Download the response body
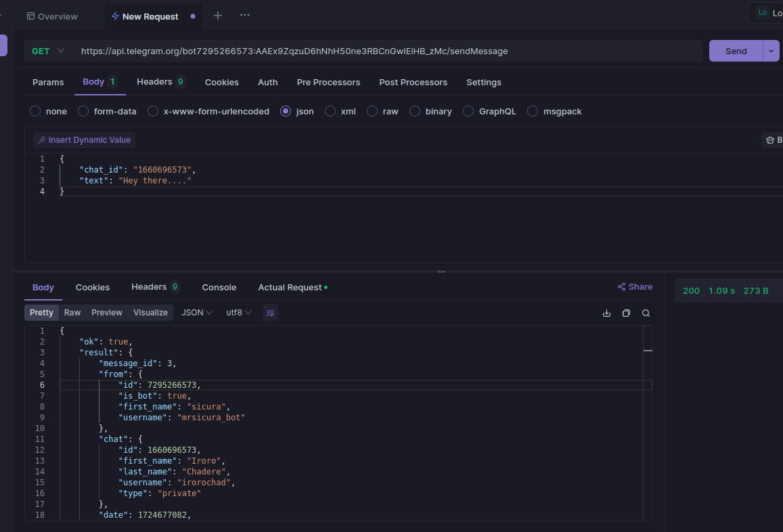The image size is (783, 532). click(607, 313)
